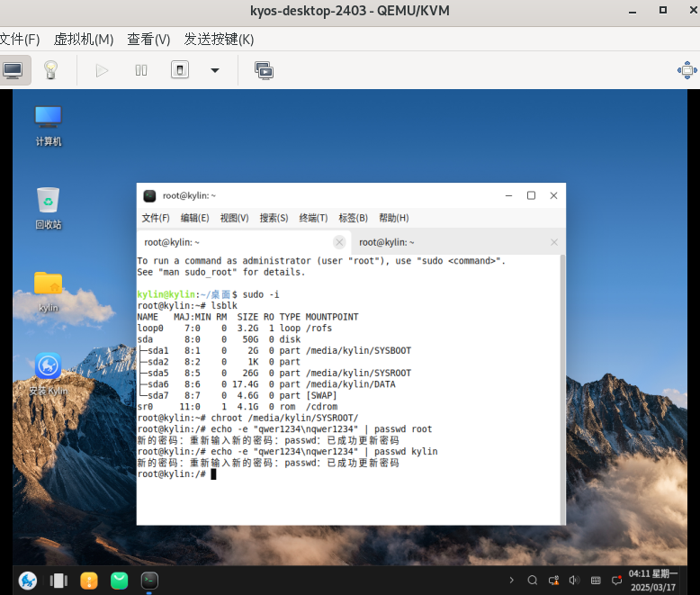Viewport: 700px width, 595px height.
Task: Open the Kylin start menu in the taskbar
Action: tap(28, 581)
